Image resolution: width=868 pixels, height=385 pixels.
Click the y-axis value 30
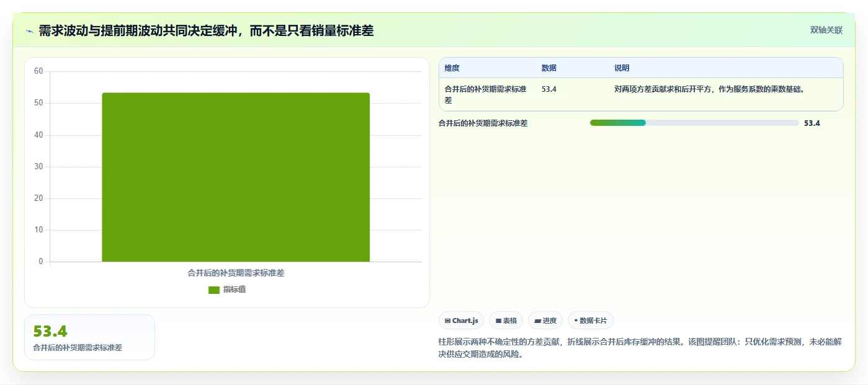pos(38,167)
